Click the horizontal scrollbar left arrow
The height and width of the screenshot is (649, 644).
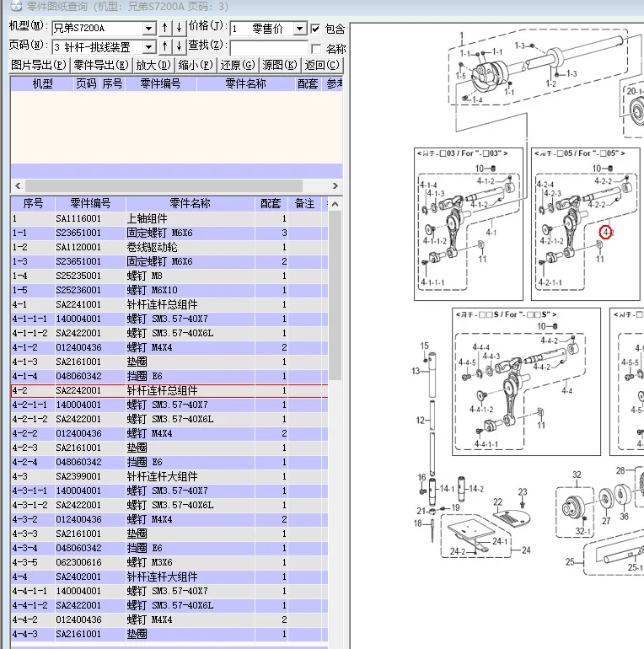[18, 185]
